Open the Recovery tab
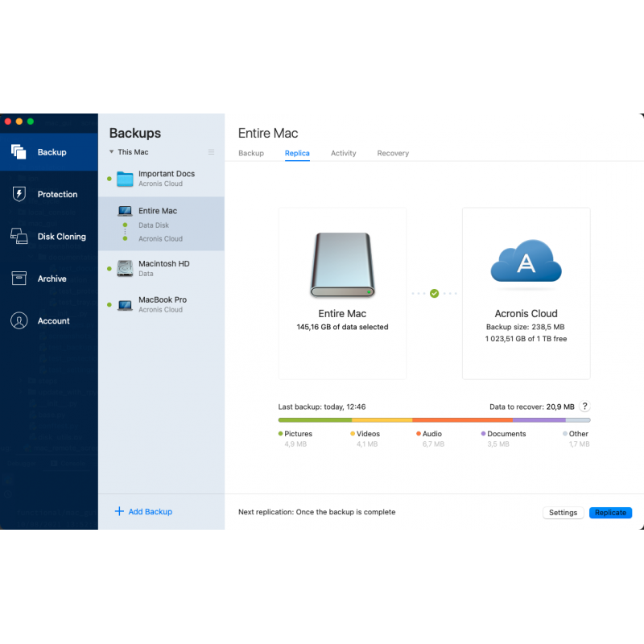This screenshot has width=644, height=644. [393, 153]
